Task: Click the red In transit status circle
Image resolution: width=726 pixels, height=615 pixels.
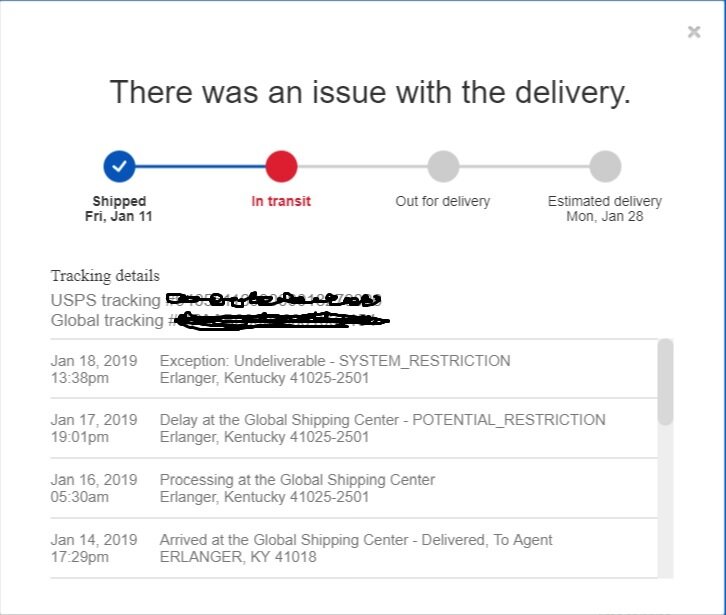Action: 281,166
